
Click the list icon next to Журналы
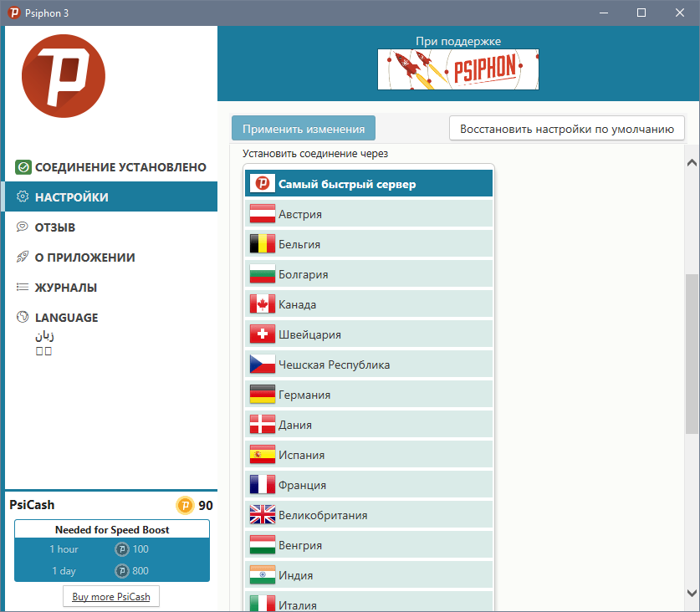(23, 287)
